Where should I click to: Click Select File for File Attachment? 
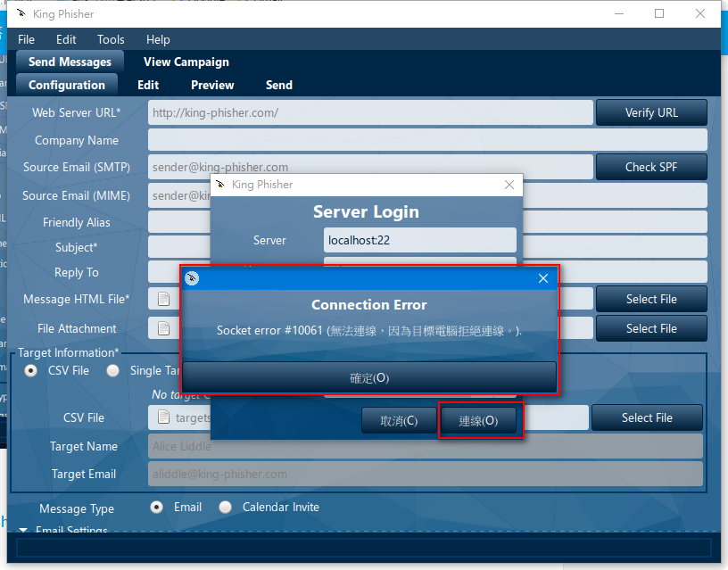pyautogui.click(x=651, y=328)
